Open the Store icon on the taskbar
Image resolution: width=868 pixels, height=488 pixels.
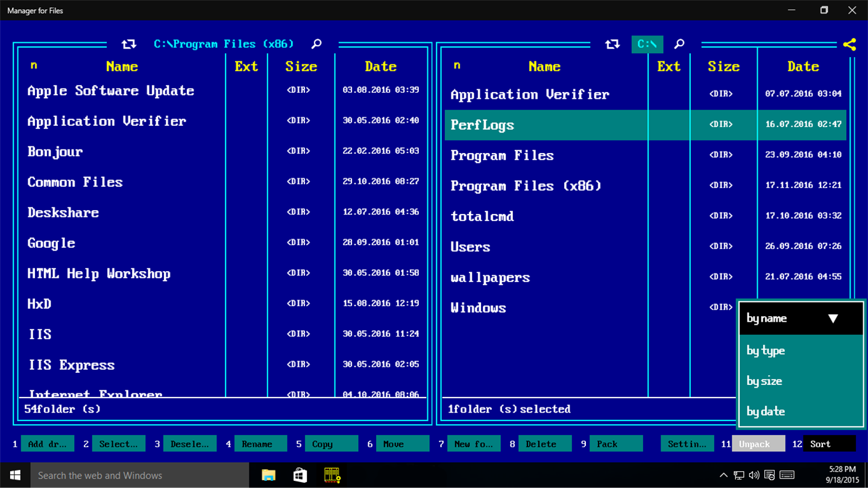click(x=300, y=475)
